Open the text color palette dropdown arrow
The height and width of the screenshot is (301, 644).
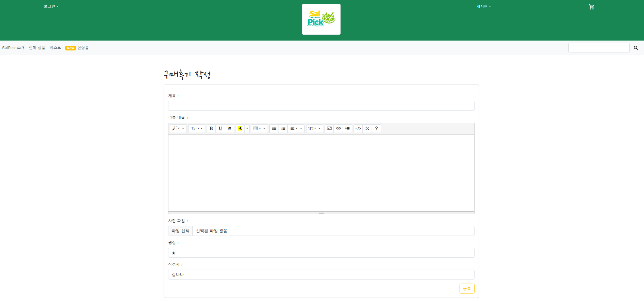coord(247,129)
